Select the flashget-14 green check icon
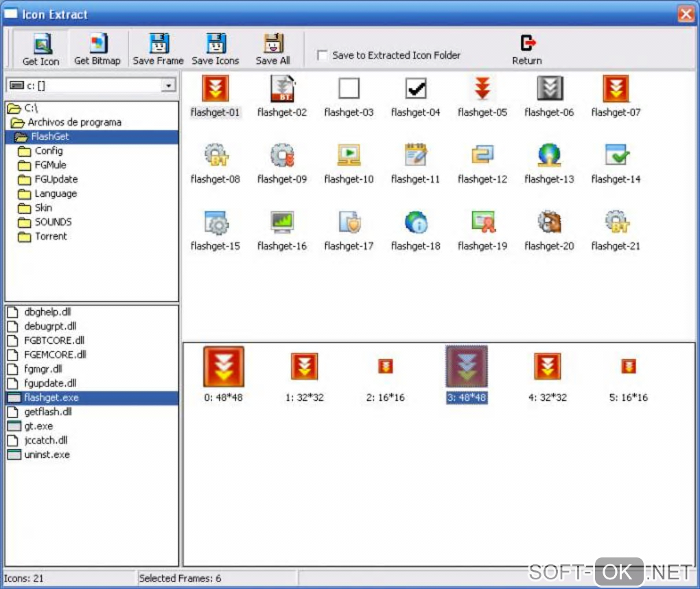 (616, 163)
